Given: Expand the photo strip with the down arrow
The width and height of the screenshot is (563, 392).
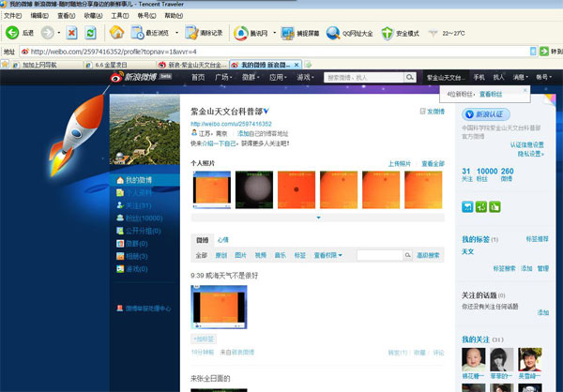Looking at the screenshot, I should coord(318,218).
